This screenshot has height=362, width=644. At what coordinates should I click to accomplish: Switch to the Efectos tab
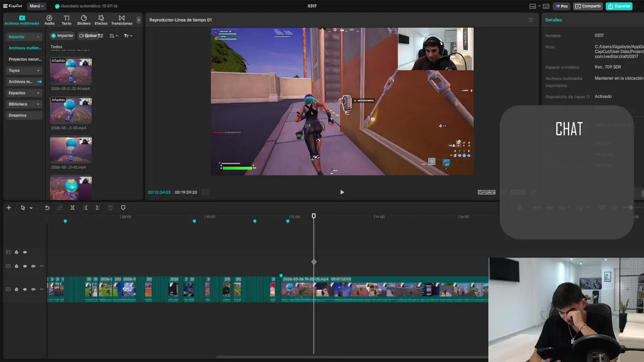tap(101, 20)
